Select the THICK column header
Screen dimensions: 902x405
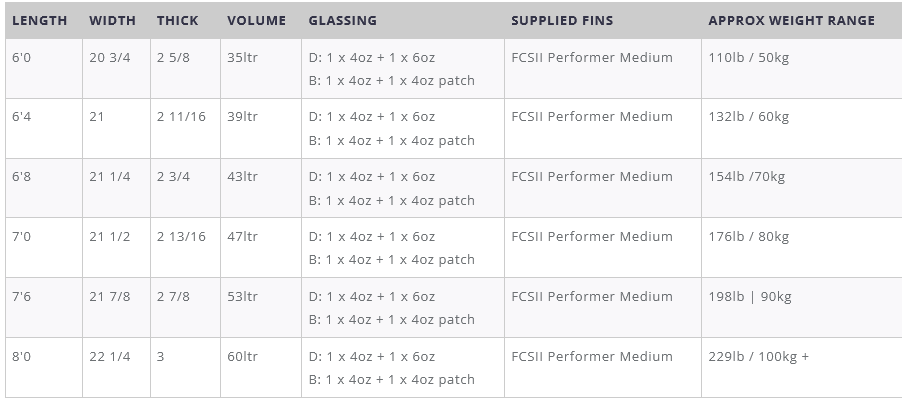(177, 20)
